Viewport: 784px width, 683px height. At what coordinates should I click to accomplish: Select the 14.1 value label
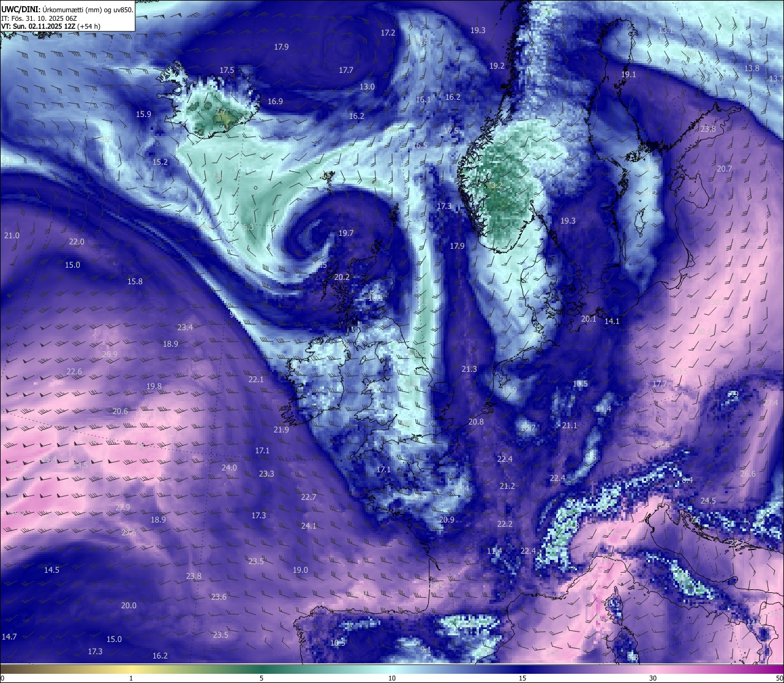pos(612,321)
